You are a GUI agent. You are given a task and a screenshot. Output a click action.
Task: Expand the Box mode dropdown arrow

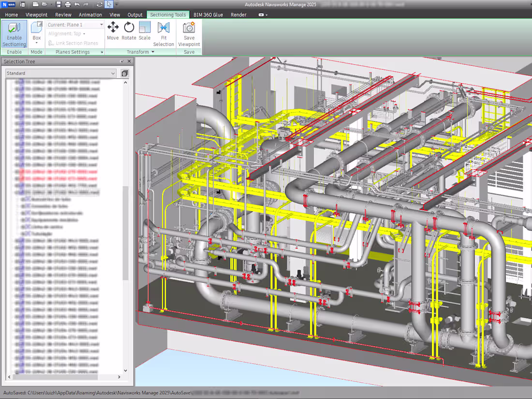36,42
